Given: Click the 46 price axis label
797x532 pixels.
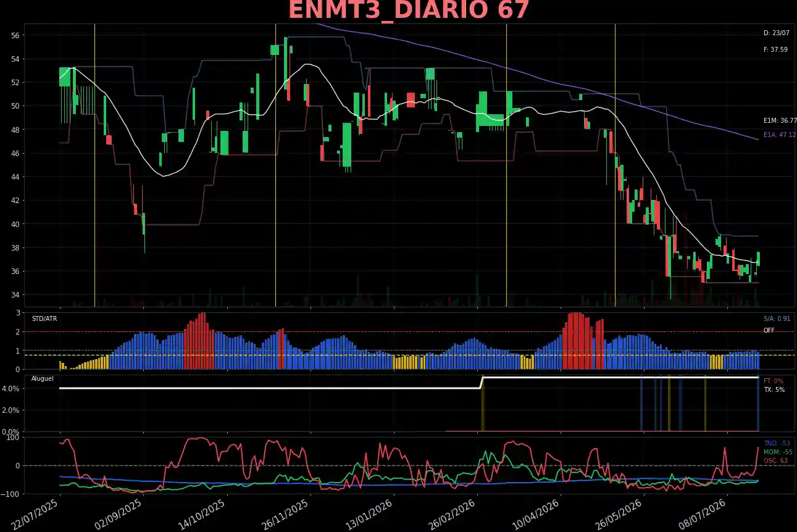Looking at the screenshot, I should [x=15, y=153].
